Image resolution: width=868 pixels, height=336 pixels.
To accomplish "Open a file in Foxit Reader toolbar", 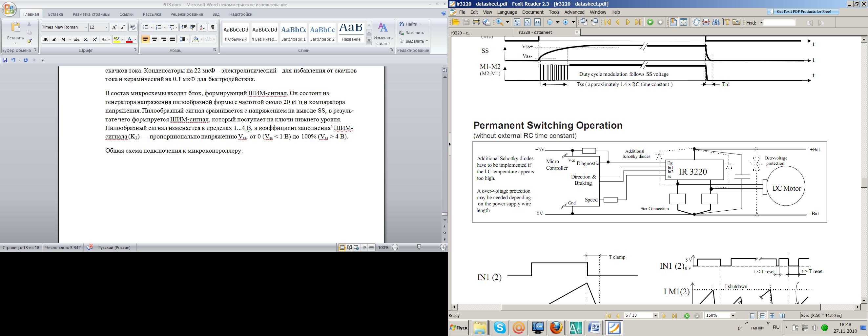I will pos(456,22).
